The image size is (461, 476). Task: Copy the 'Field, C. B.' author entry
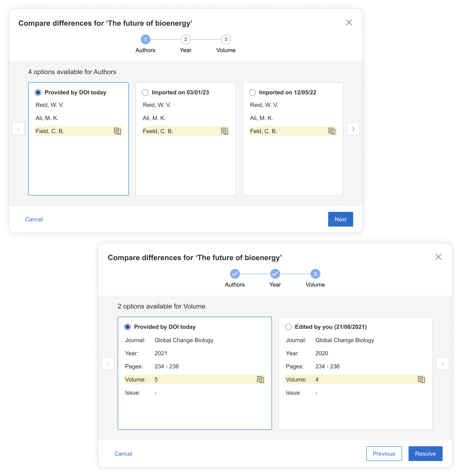[x=117, y=131]
